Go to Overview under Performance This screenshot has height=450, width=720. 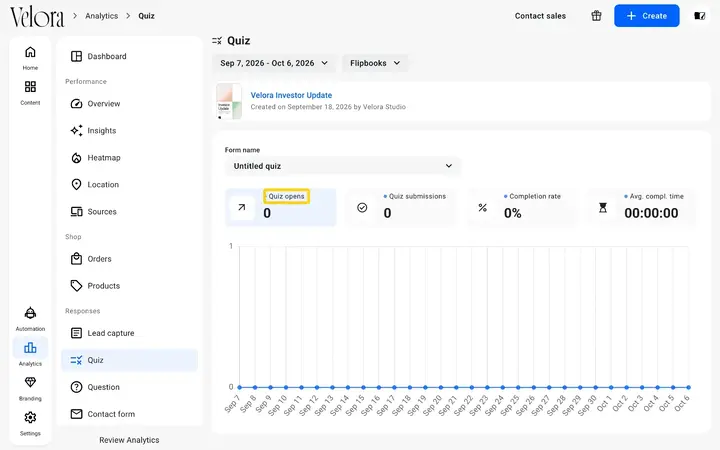click(x=129, y=104)
